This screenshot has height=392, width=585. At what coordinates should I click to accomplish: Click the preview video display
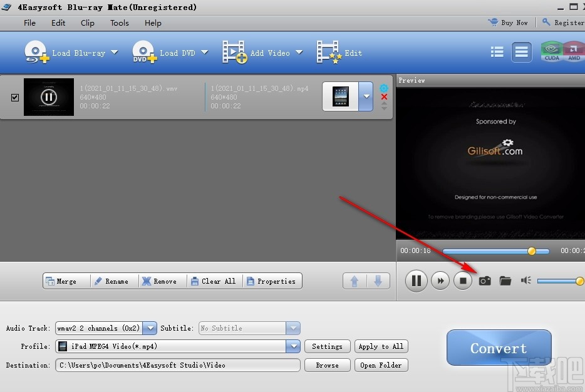[490, 163]
